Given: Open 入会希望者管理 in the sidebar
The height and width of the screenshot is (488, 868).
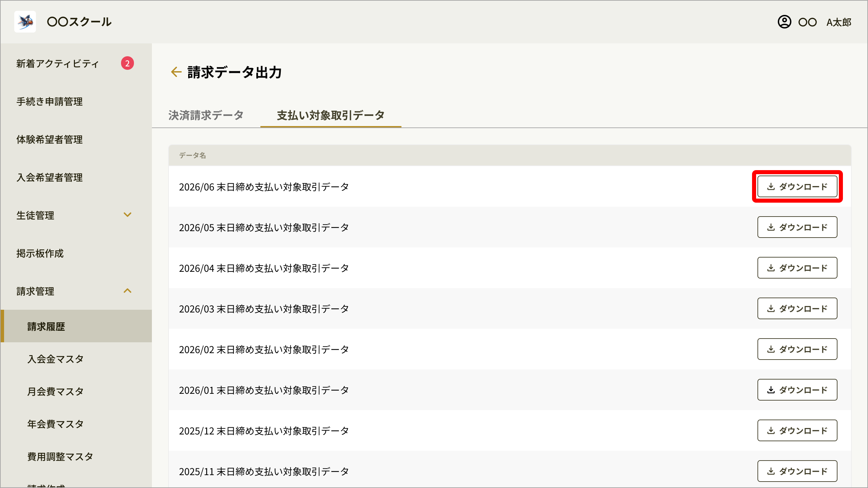Looking at the screenshot, I should coord(50,177).
